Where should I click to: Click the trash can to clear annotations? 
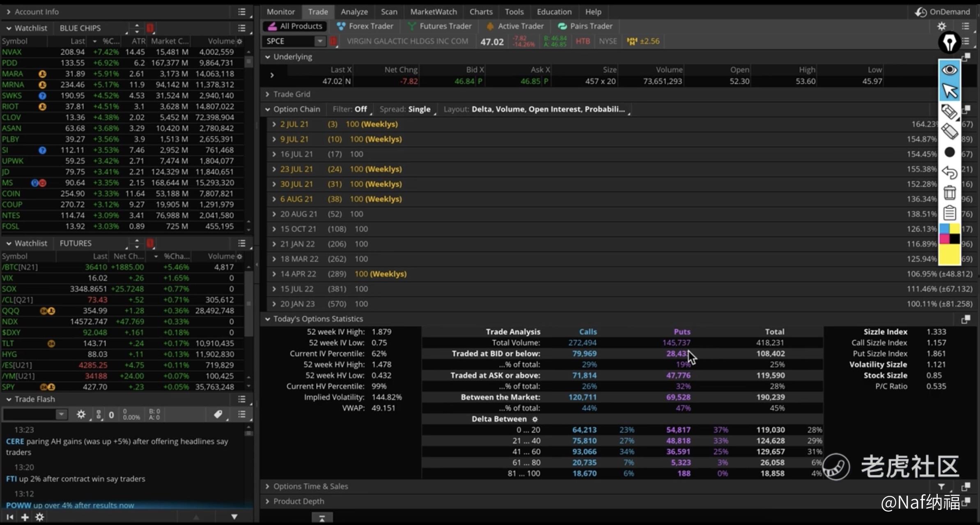[949, 193]
